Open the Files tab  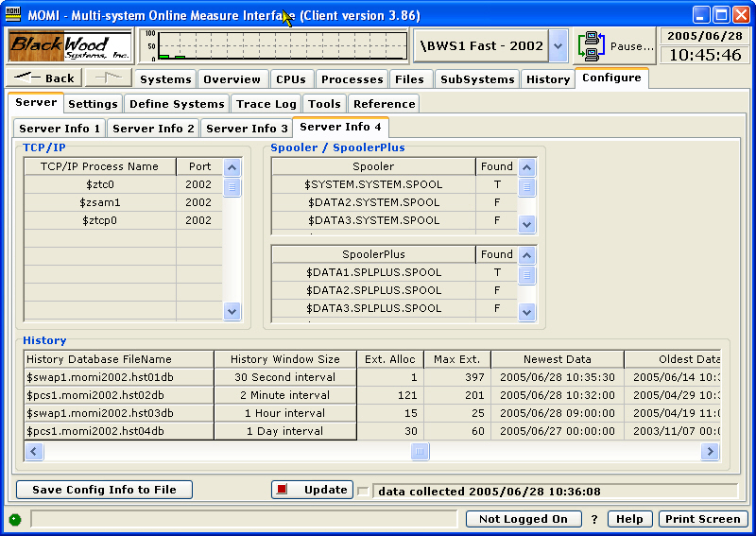(409, 79)
